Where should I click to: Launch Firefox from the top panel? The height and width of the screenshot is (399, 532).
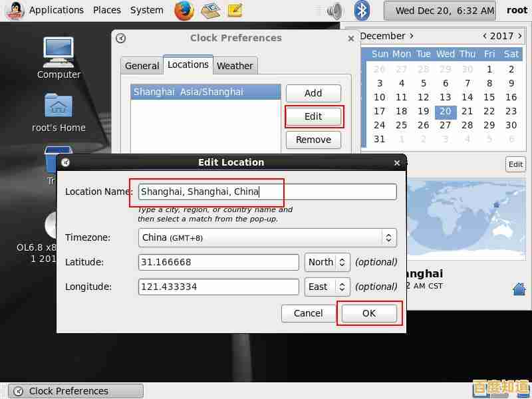[x=184, y=10]
